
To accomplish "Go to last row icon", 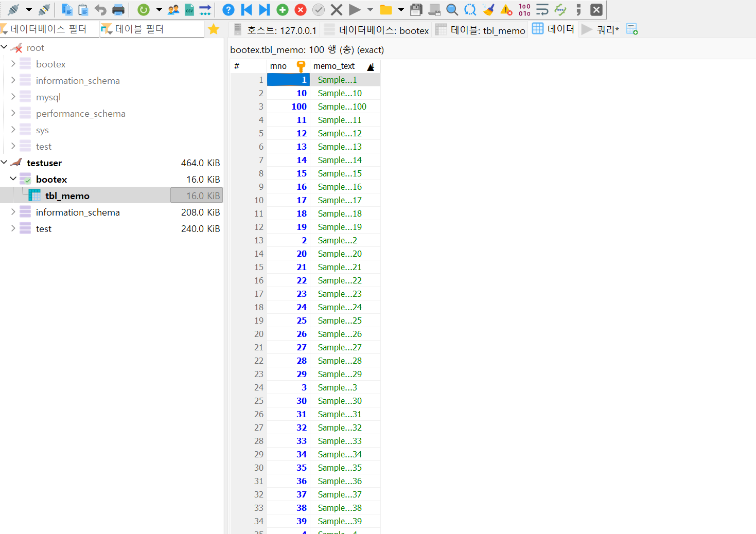I will click(x=264, y=9).
